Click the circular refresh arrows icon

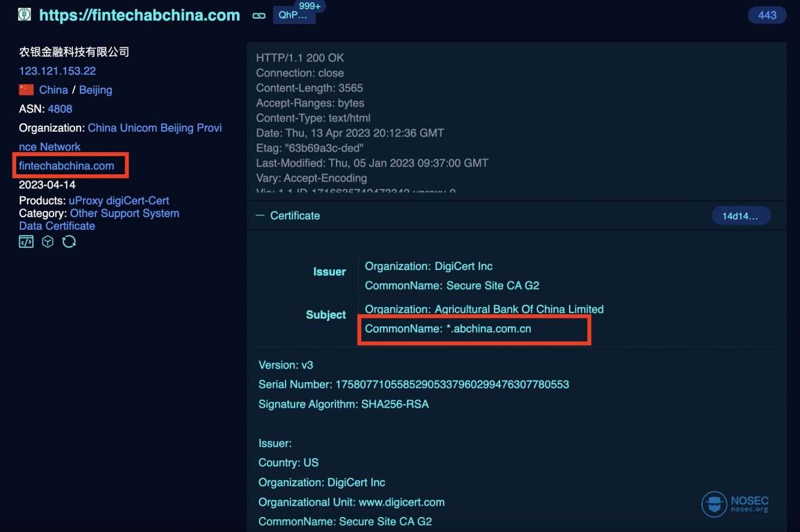pos(69,242)
